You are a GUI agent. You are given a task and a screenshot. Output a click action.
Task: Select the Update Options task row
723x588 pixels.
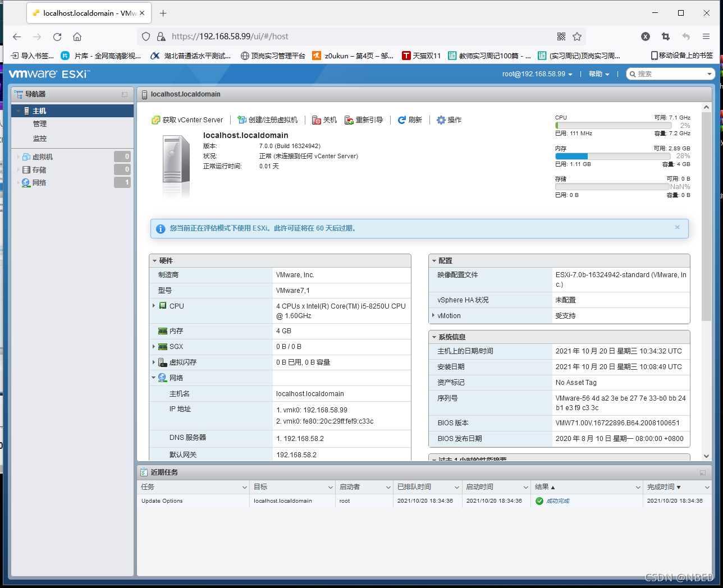(x=424, y=501)
